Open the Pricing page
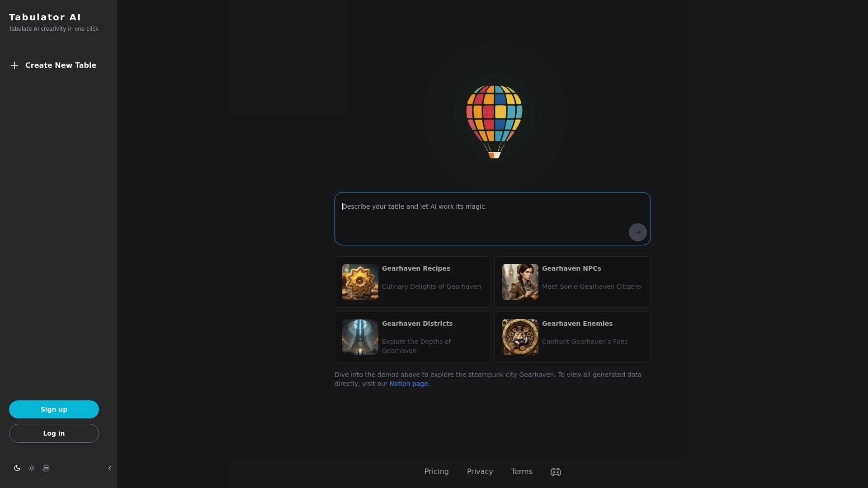The width and height of the screenshot is (868, 488). click(436, 471)
